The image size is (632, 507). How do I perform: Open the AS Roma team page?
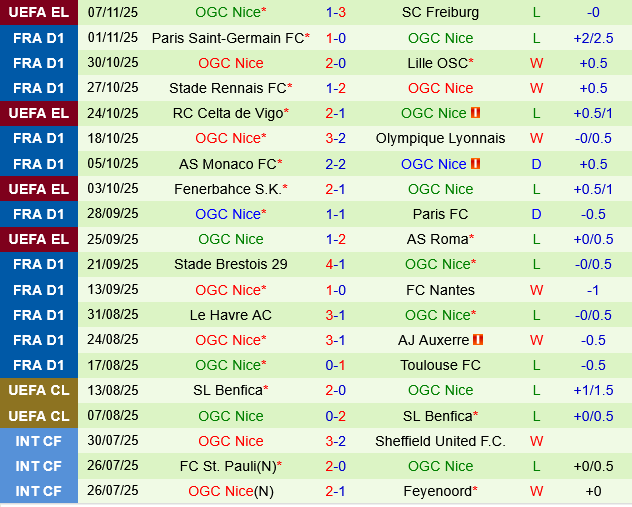[437, 239]
